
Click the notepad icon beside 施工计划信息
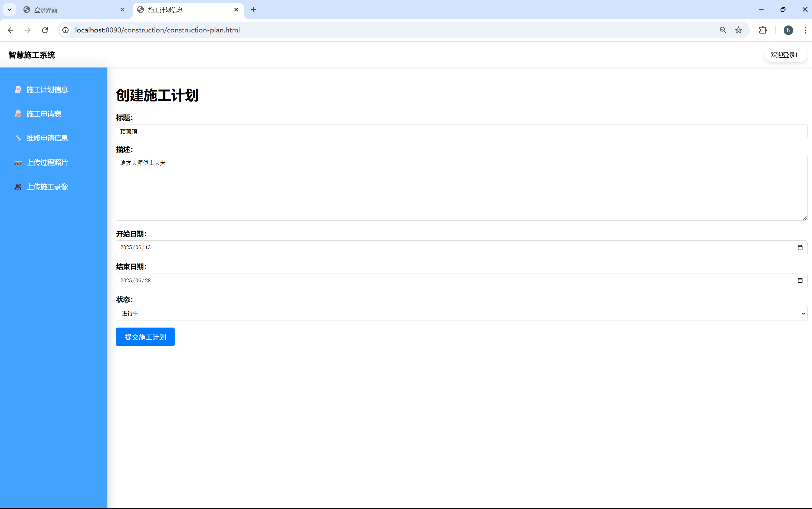18,89
